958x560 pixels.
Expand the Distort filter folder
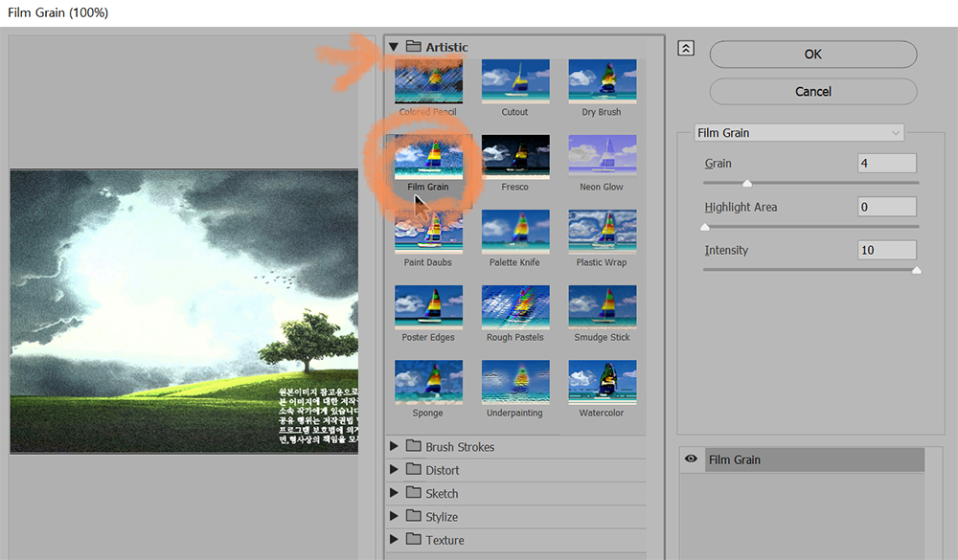point(394,470)
